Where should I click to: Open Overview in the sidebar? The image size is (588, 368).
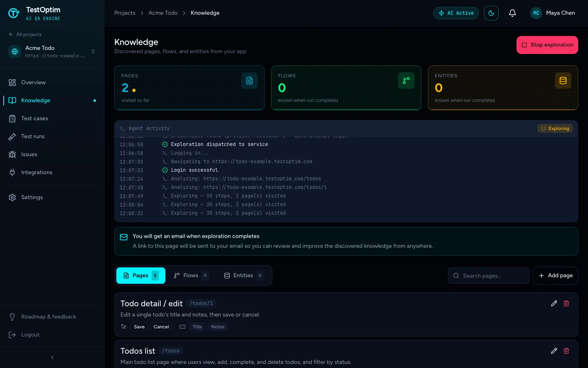(x=52, y=82)
